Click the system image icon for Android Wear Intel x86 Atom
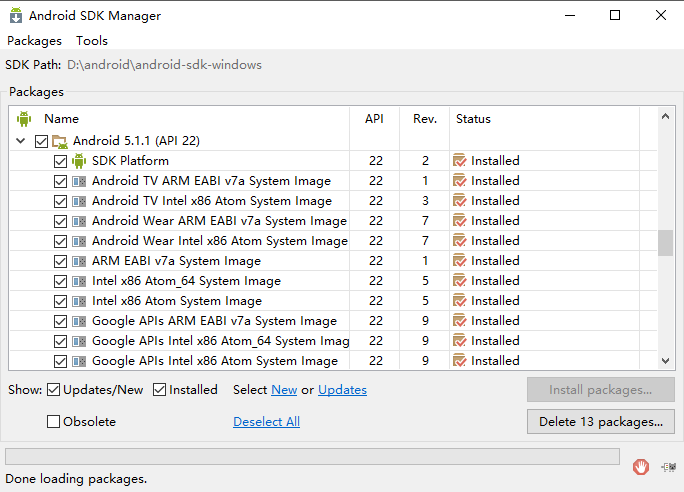 (79, 241)
